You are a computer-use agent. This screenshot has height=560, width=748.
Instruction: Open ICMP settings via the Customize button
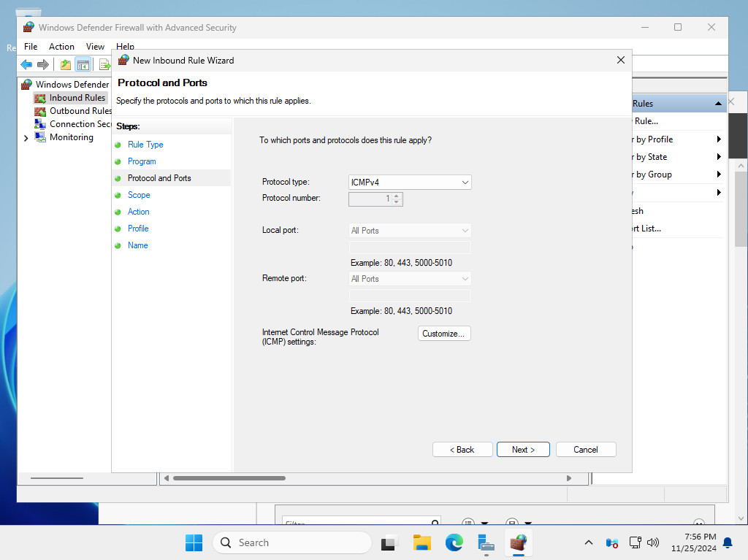[443, 333]
